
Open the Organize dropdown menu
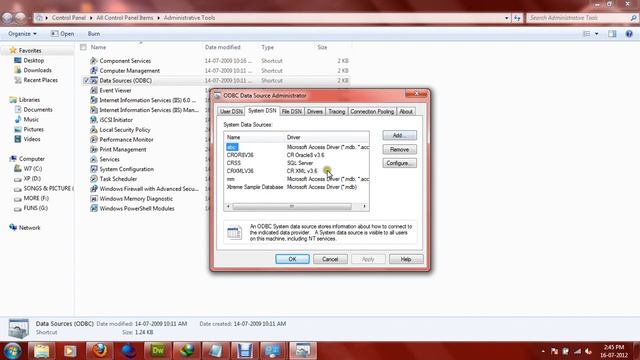click(22, 34)
